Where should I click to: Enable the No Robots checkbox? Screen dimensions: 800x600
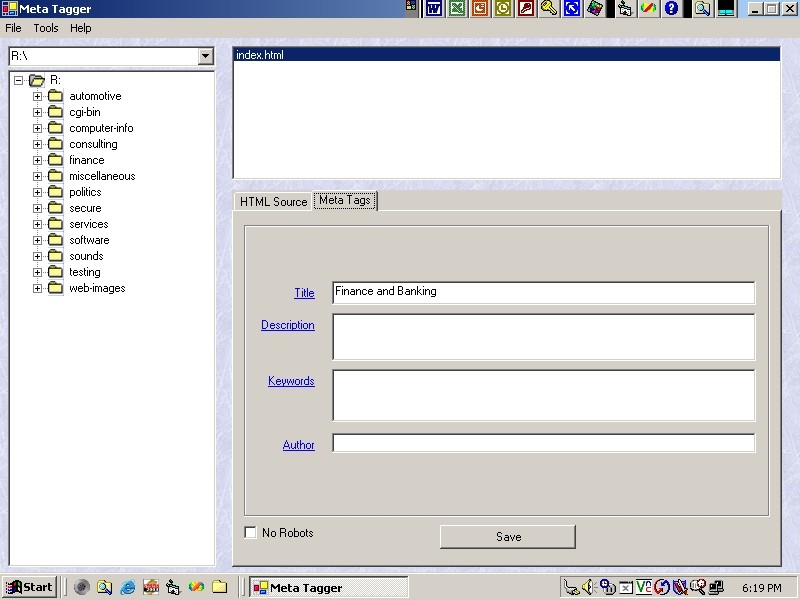coord(251,533)
